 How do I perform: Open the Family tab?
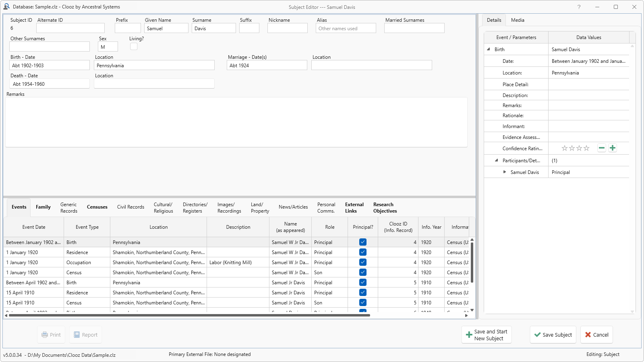click(43, 207)
